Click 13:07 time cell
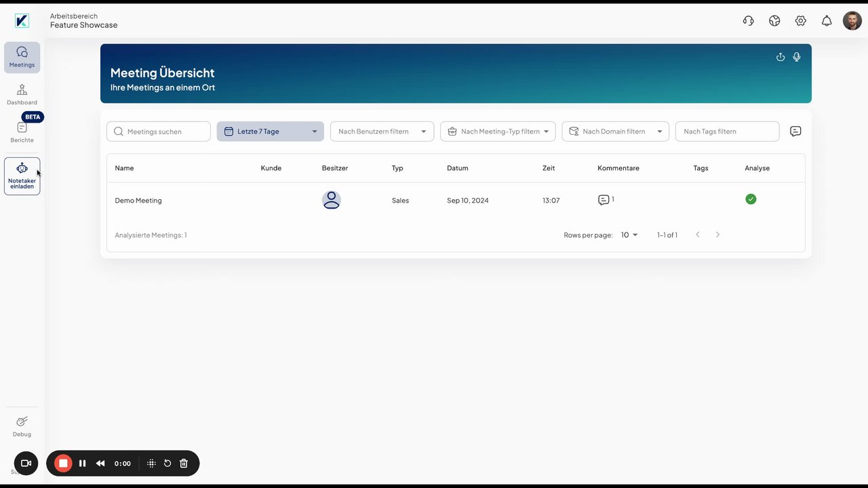Image resolution: width=868 pixels, height=488 pixels. click(551, 201)
